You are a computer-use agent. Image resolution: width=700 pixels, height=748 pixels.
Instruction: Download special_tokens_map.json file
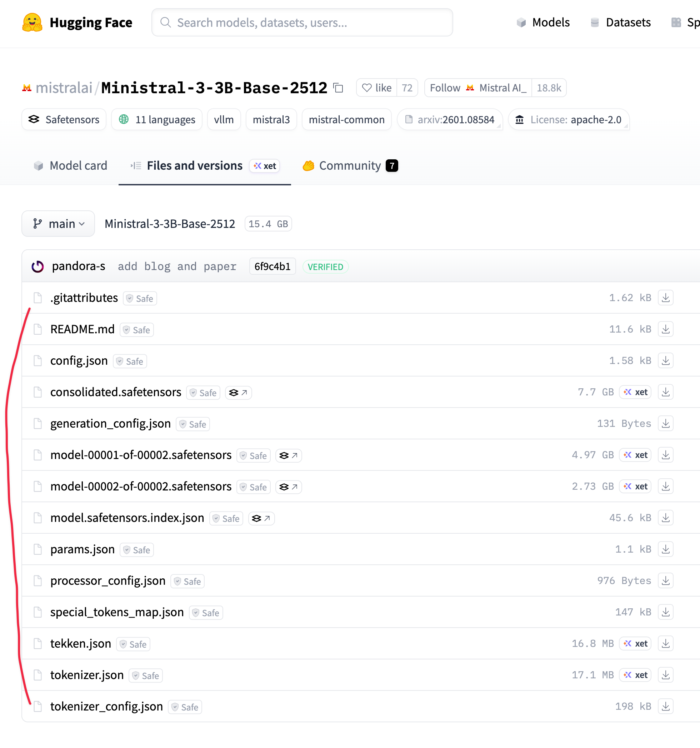pos(665,612)
